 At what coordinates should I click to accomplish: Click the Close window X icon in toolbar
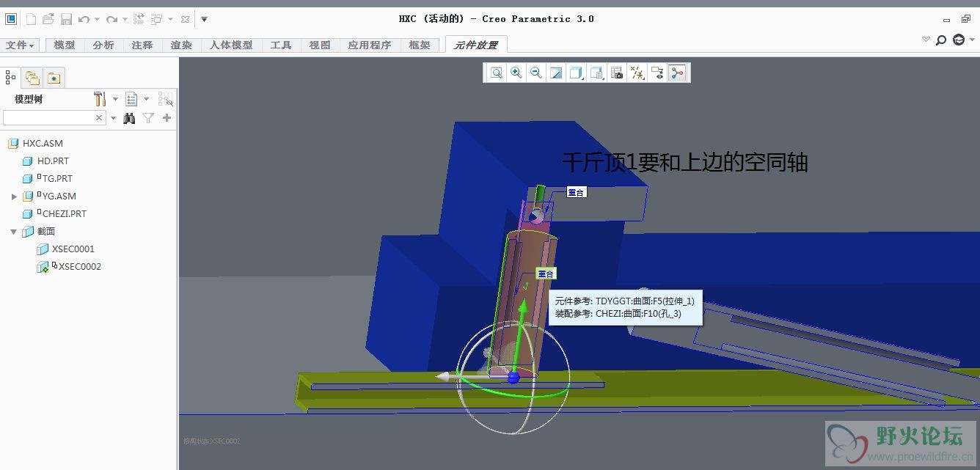(x=185, y=20)
